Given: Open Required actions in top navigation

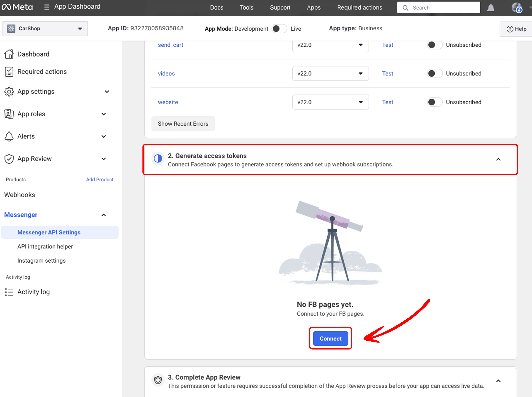Looking at the screenshot, I should point(360,8).
